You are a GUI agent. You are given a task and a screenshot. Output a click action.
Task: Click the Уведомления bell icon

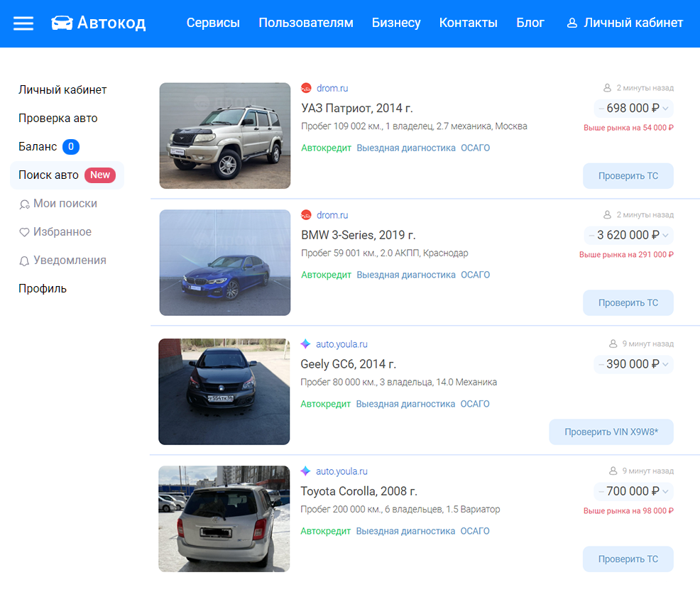[x=24, y=261]
